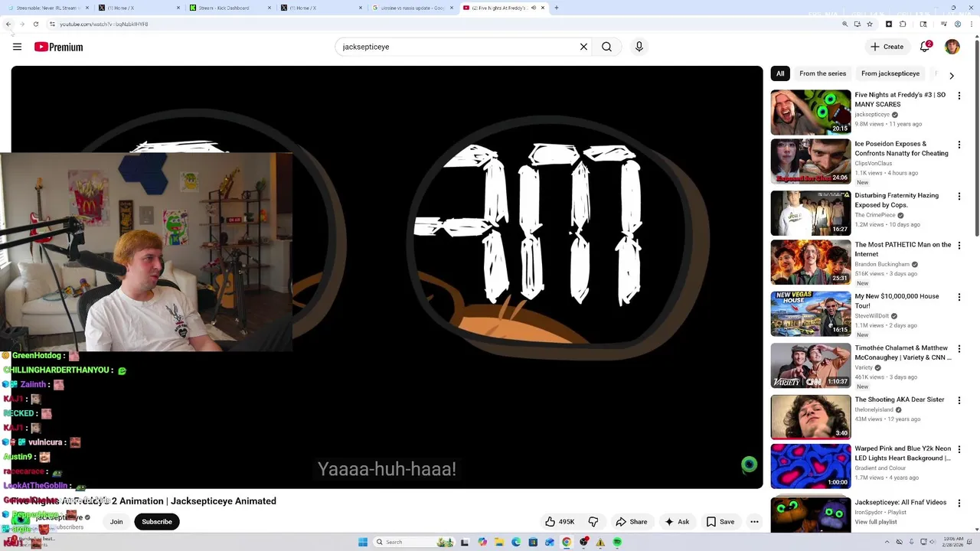Like the video with 495K thumbs up
This screenshot has width=980, height=551.
560,522
